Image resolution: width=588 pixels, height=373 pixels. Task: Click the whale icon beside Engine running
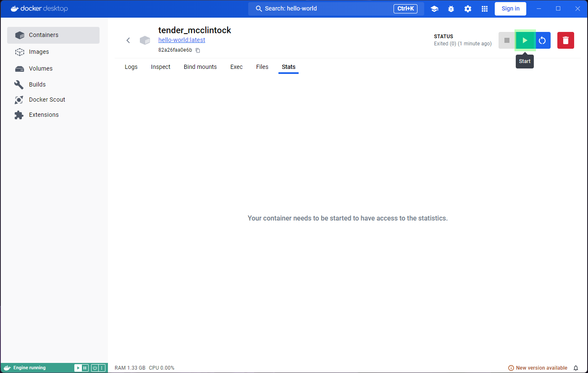7,368
